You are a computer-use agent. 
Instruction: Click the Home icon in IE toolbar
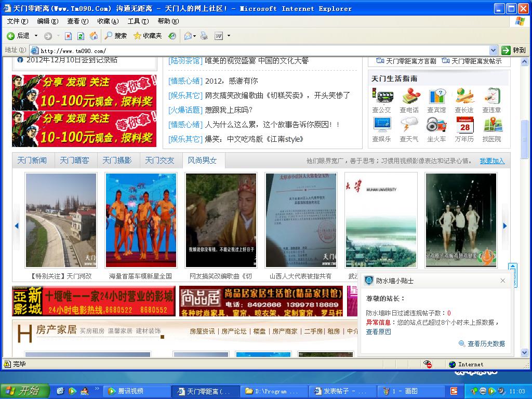pos(94,36)
